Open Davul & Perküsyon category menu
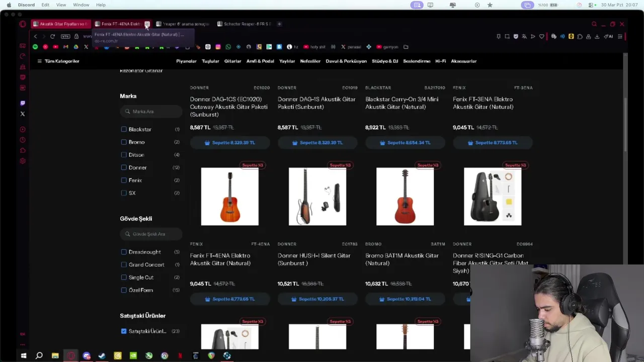Image resolution: width=644 pixels, height=362 pixels. pyautogui.click(x=346, y=61)
